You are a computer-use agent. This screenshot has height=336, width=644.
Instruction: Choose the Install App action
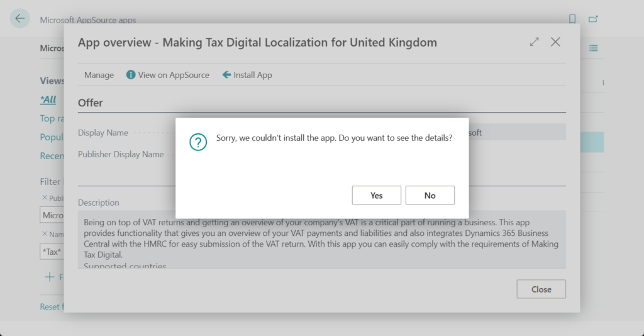[247, 75]
